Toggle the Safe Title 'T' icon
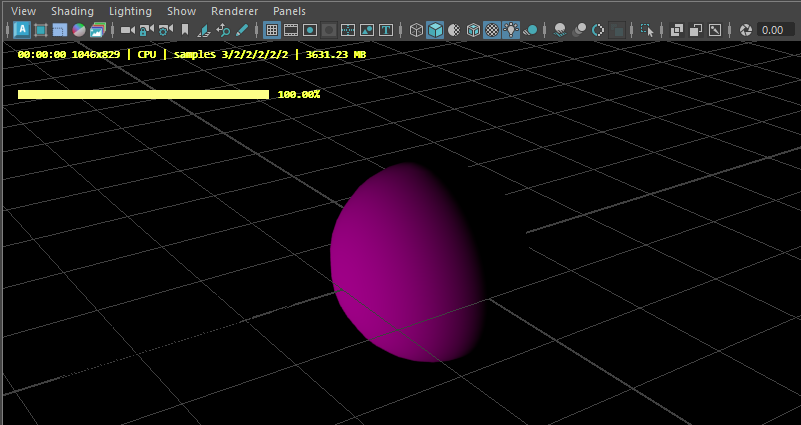 (386, 30)
